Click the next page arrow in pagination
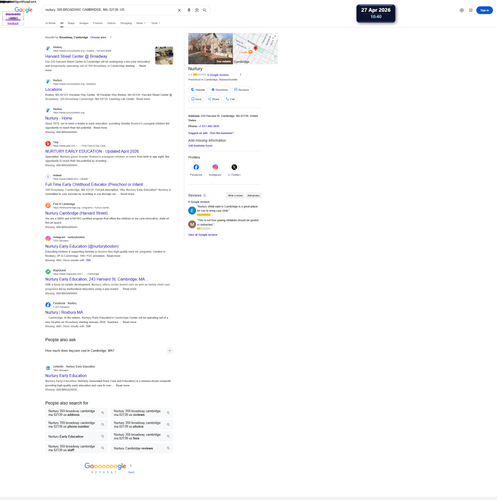The image size is (500, 500). pyautogui.click(x=131, y=466)
